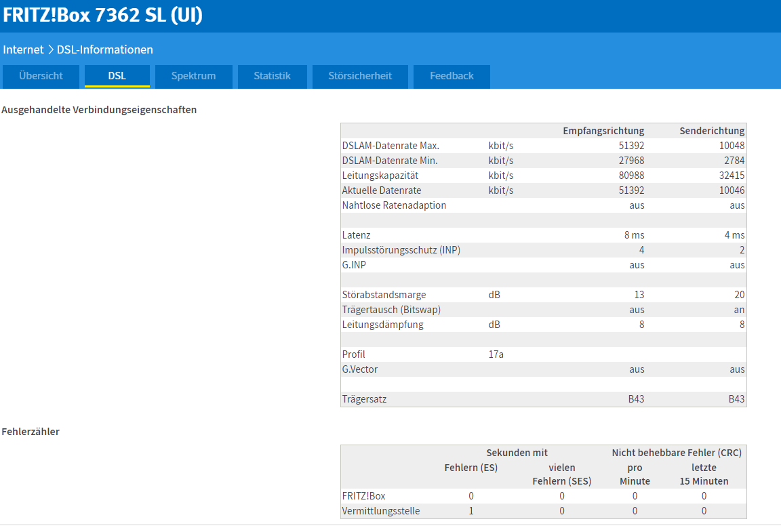
Task: Click the Leitungskapazität label
Action: [x=380, y=176]
